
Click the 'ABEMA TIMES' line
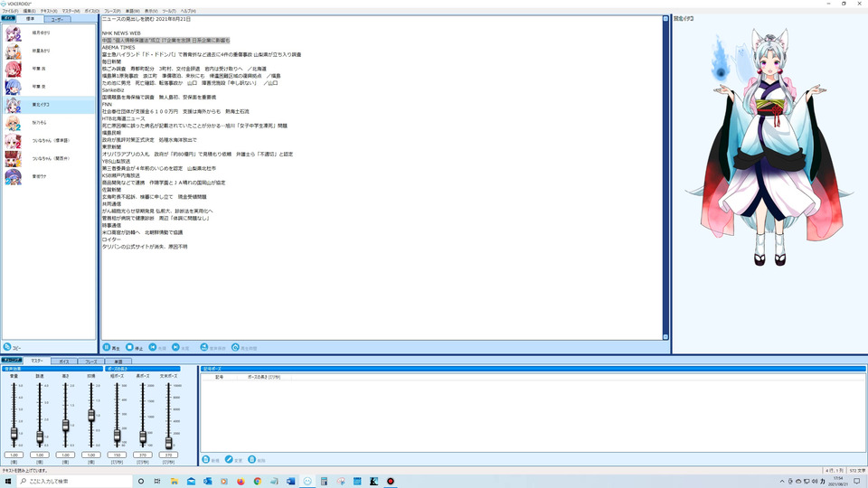[x=118, y=48]
